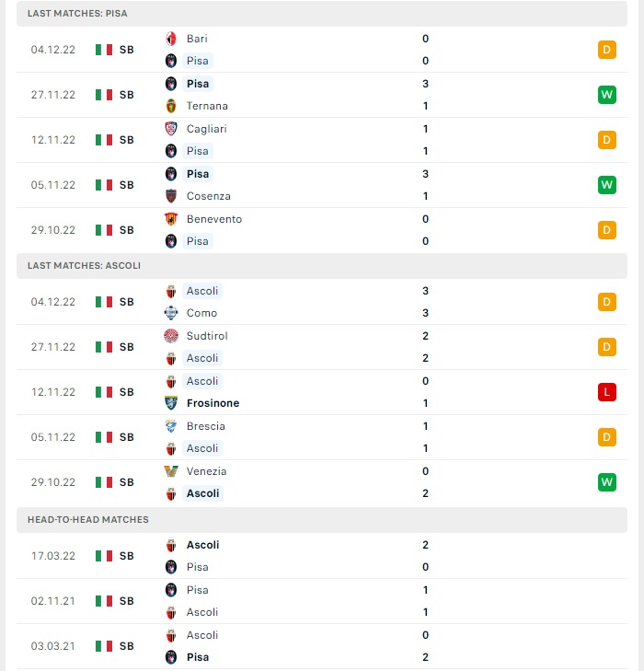The height and width of the screenshot is (671, 644).
Task: Click the Bari team crest icon
Action: (171, 39)
